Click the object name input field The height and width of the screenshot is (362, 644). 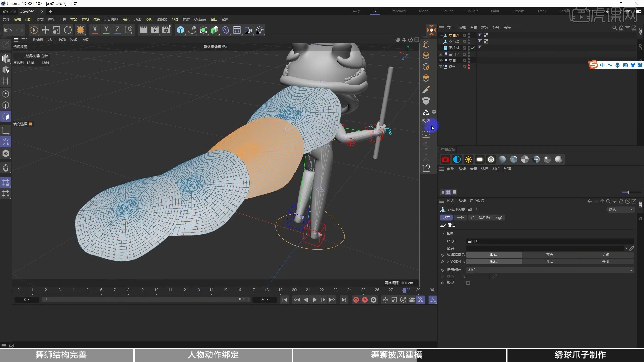click(x=550, y=241)
